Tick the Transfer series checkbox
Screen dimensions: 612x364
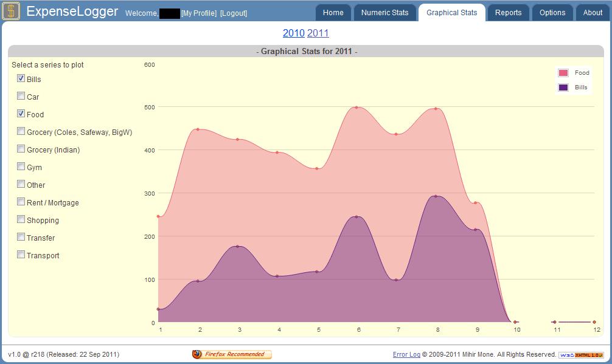[x=21, y=237]
